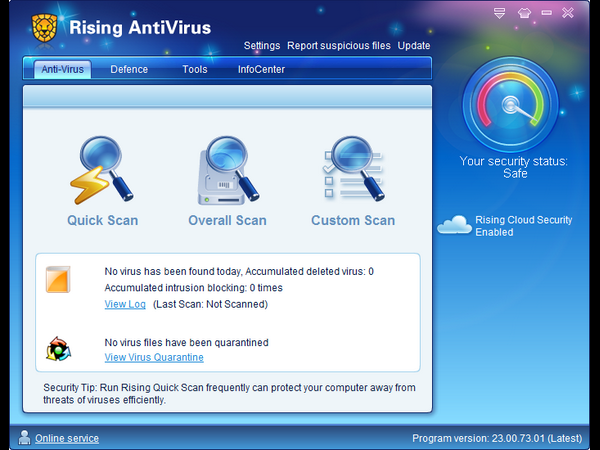The width and height of the screenshot is (600, 450).
Task: Click 'Accumulated intrusion blocking: 0 times' text
Action: 194,288
